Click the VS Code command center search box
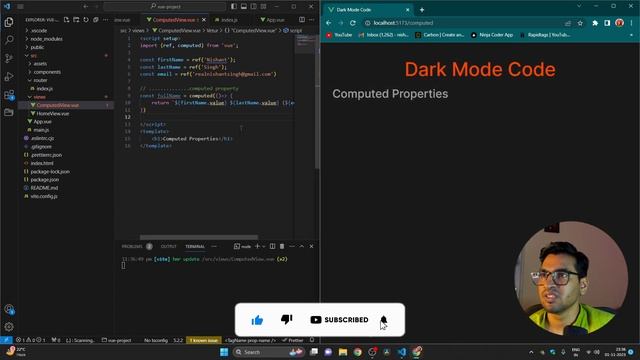 164,7
